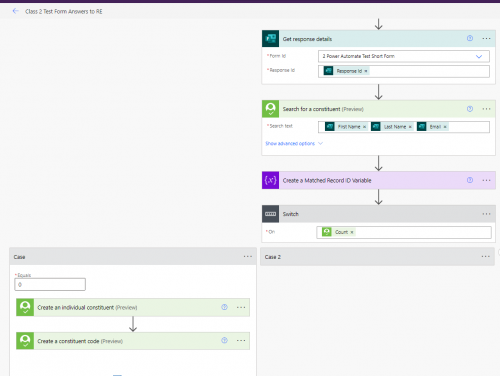This screenshot has width=500, height=376.
Task: Expand Show advanced options
Action: click(x=294, y=143)
